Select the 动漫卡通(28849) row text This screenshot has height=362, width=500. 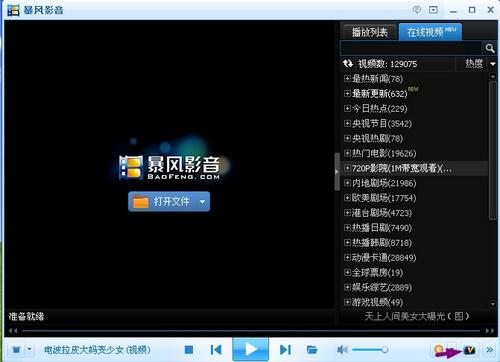384,257
